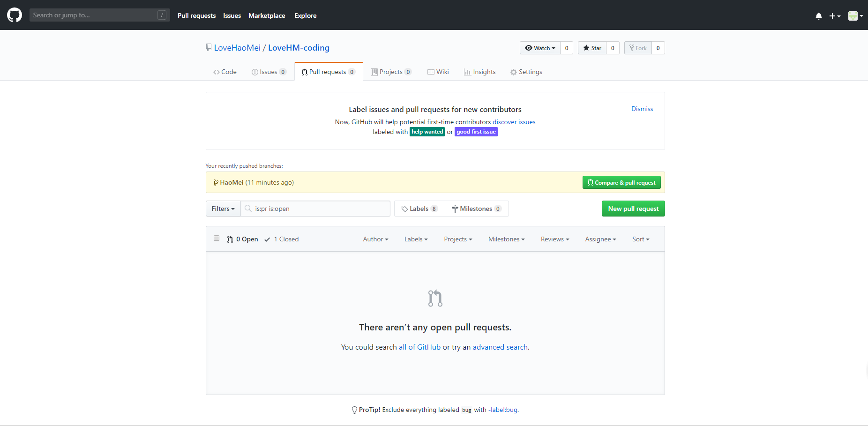The width and height of the screenshot is (868, 426).
Task: Expand the Milestones filter dropdown in list header
Action: click(x=507, y=239)
